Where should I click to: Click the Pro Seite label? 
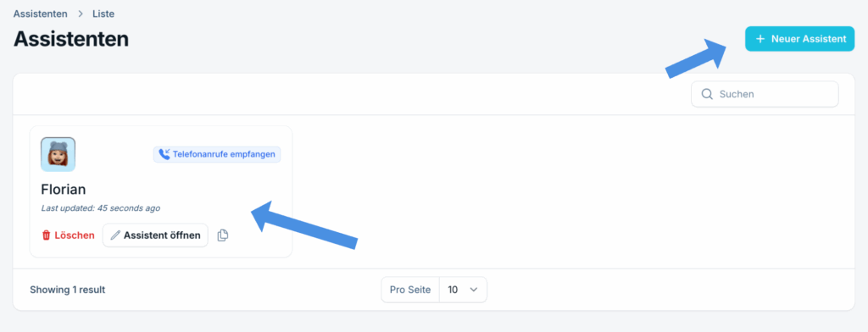410,290
